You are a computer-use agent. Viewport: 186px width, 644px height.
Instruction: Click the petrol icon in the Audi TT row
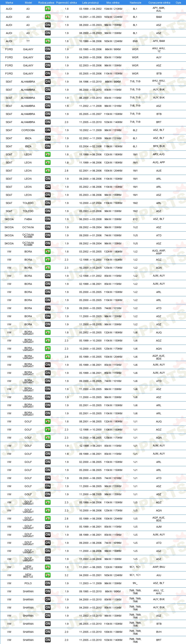48,41
